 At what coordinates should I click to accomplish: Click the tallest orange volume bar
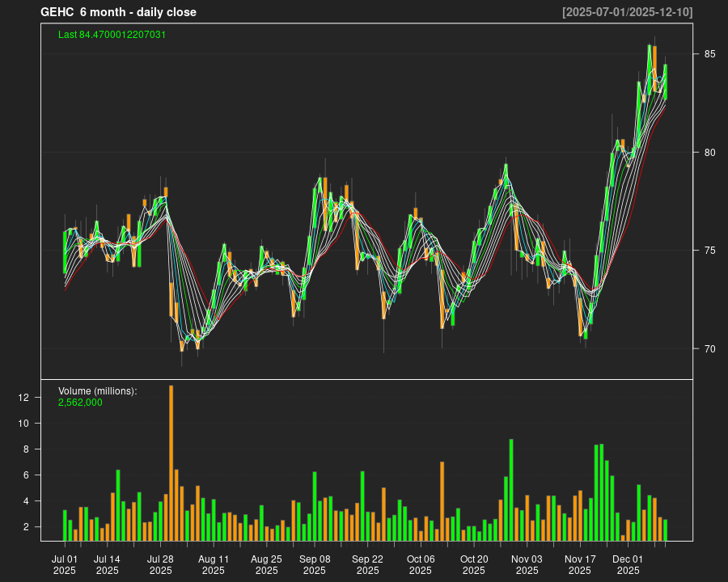171,462
